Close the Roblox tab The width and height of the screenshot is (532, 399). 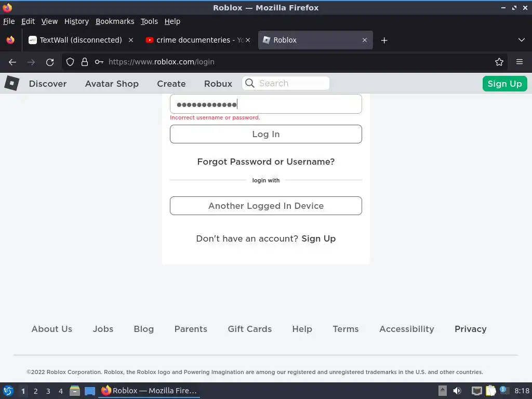[364, 40]
